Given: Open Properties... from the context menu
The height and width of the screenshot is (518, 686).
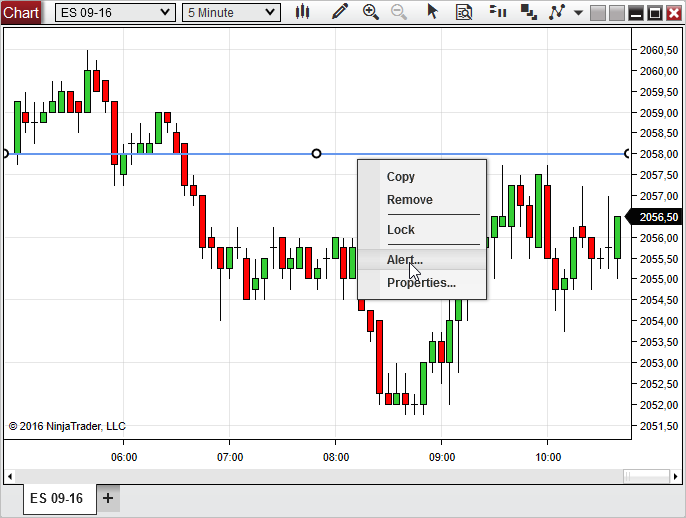Looking at the screenshot, I should [421, 283].
